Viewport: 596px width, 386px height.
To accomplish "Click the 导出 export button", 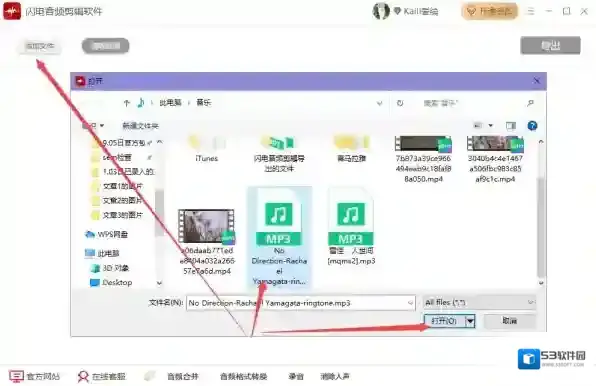I will (x=550, y=46).
